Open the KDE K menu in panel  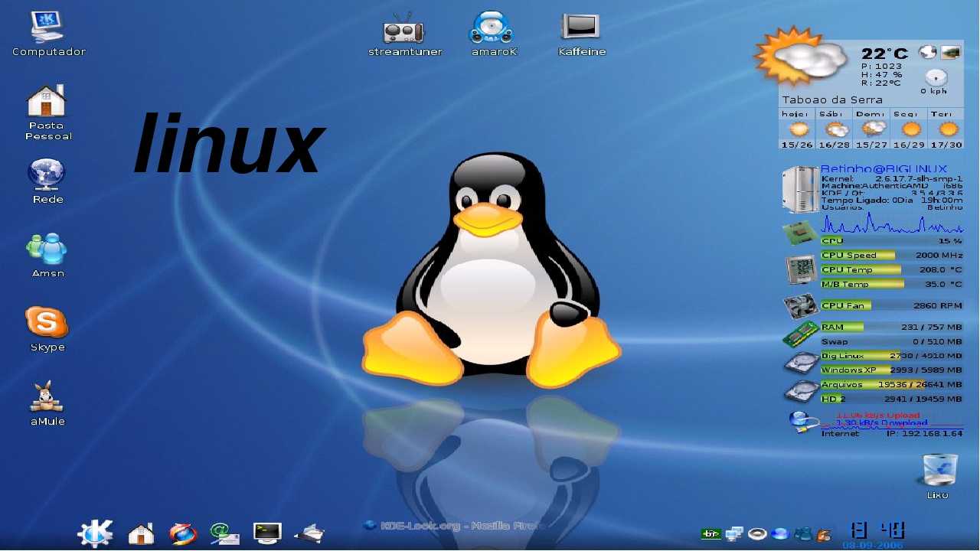96,533
